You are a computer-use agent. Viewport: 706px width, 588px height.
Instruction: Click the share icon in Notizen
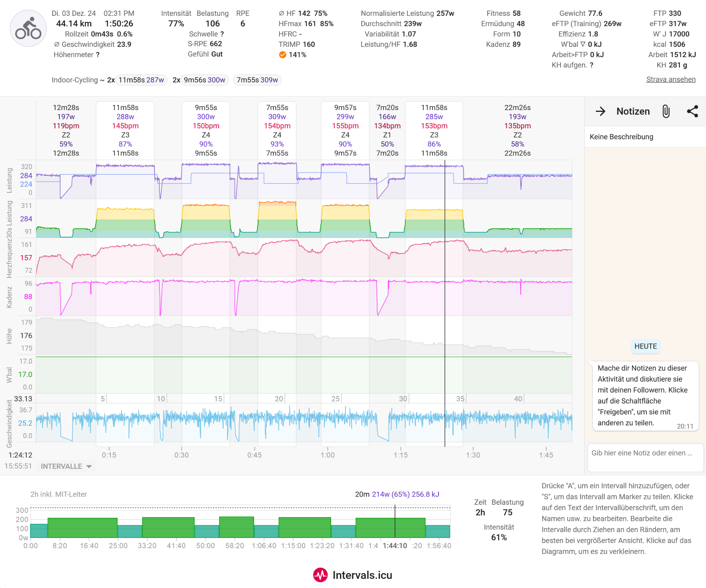pos(692,111)
